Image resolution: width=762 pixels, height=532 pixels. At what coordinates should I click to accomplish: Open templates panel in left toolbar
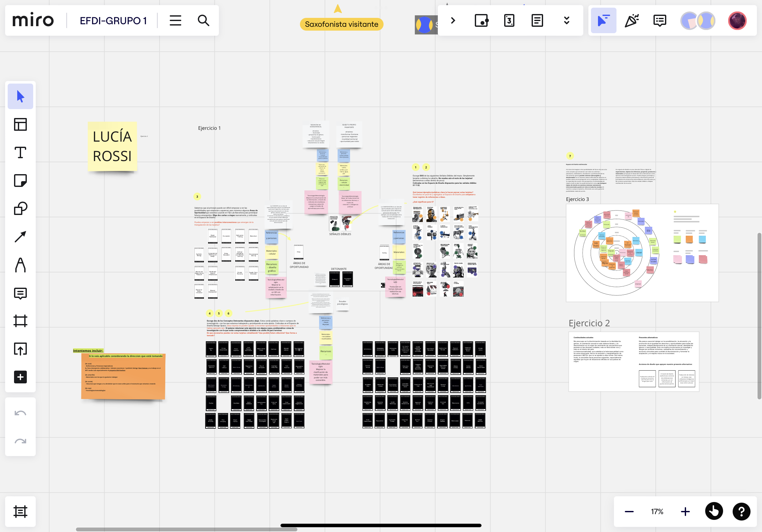[20, 124]
